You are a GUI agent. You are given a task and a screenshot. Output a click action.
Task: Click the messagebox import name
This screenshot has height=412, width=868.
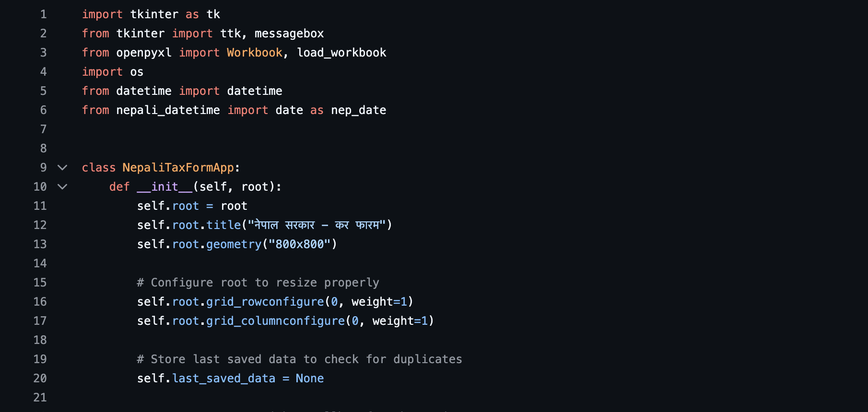pos(289,34)
